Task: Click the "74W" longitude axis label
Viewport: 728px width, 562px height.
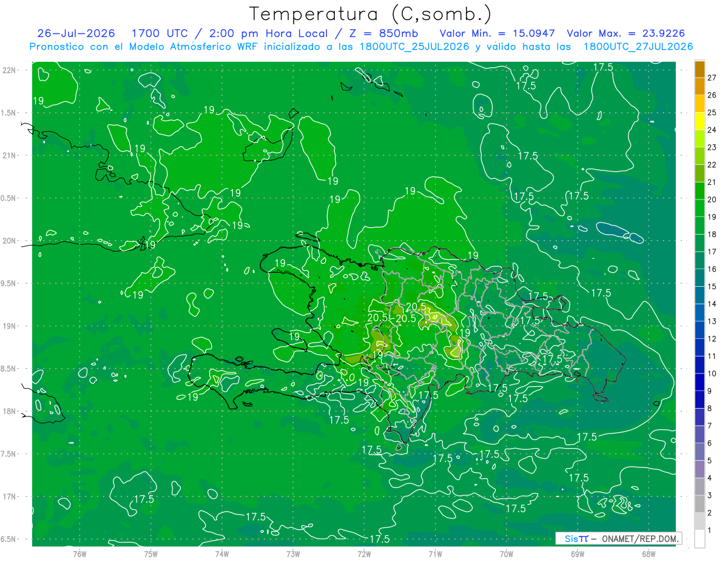Action: click(222, 554)
